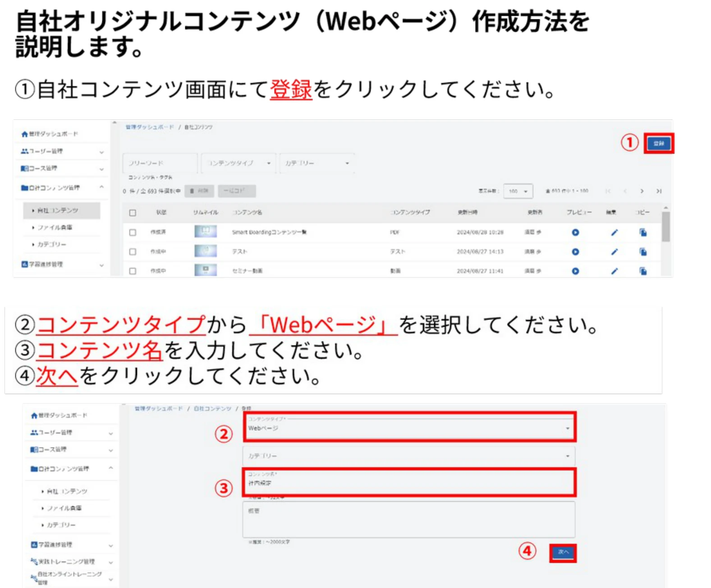
Task: Click preview play icon for Smart Boarding row
Action: point(575,232)
